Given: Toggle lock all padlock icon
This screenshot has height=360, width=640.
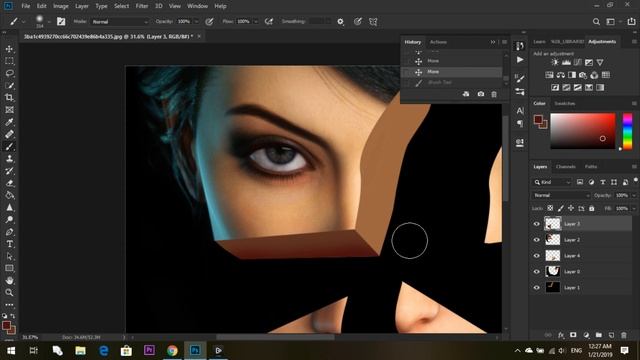Looking at the screenshot, I should [x=592, y=208].
